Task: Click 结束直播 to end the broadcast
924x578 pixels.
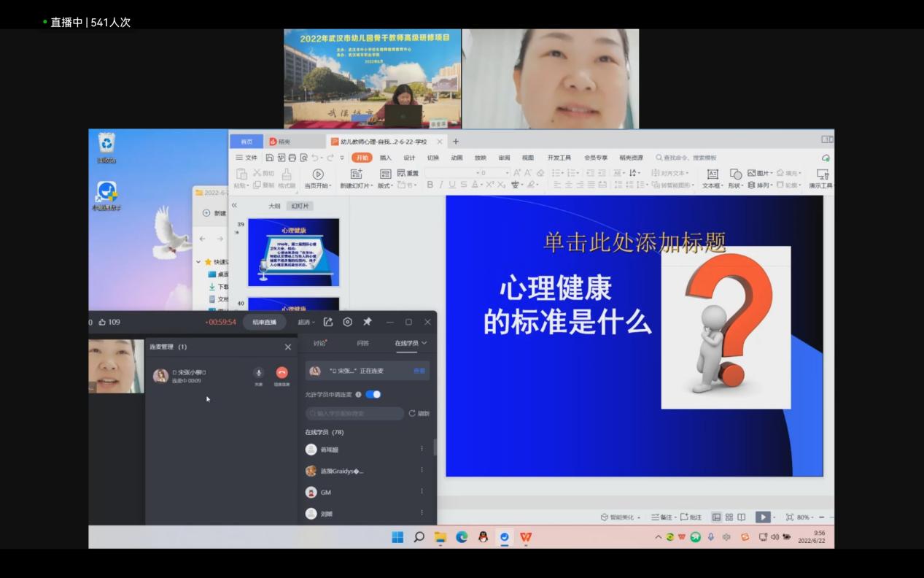Action: click(x=264, y=322)
